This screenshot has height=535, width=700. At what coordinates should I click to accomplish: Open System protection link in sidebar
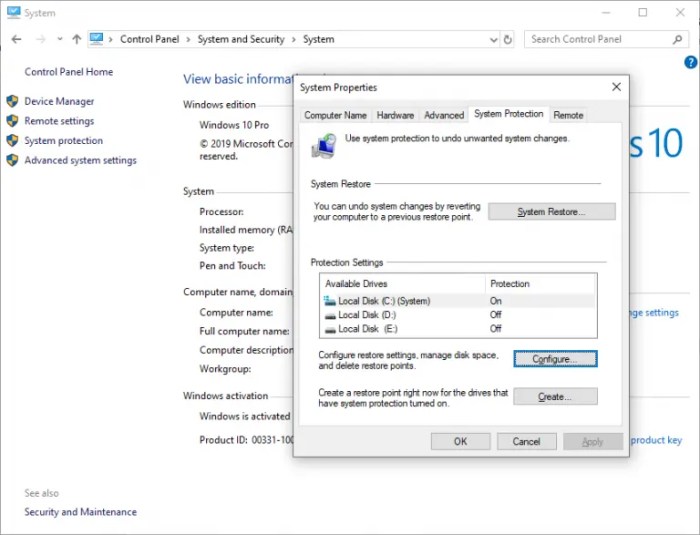point(63,141)
